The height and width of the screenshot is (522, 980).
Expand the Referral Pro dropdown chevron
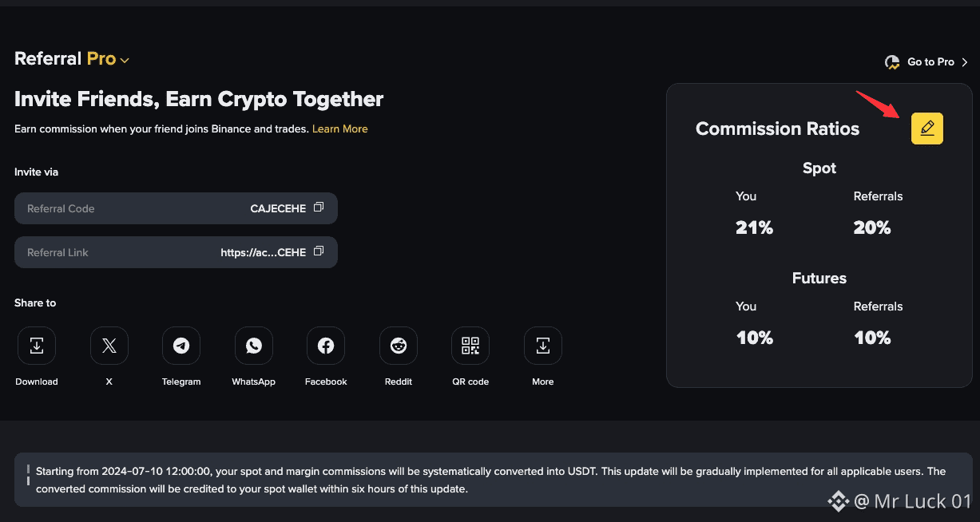click(x=125, y=60)
